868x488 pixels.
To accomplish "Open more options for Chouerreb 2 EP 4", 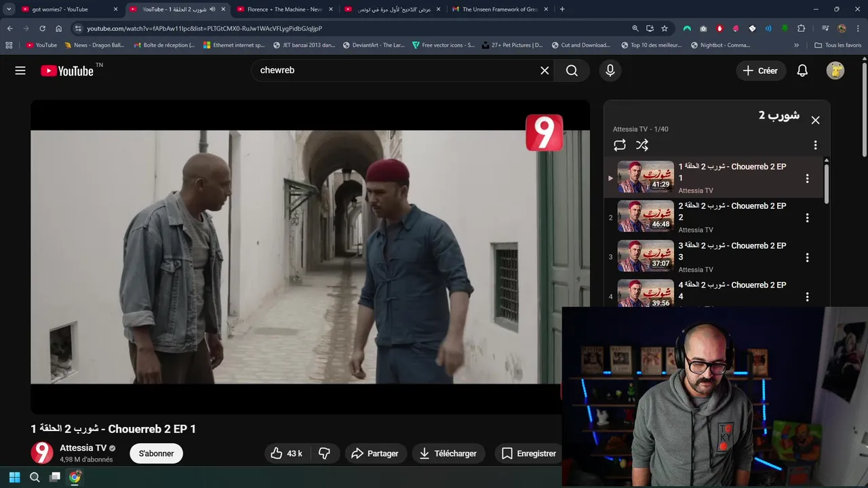I will coord(807,297).
